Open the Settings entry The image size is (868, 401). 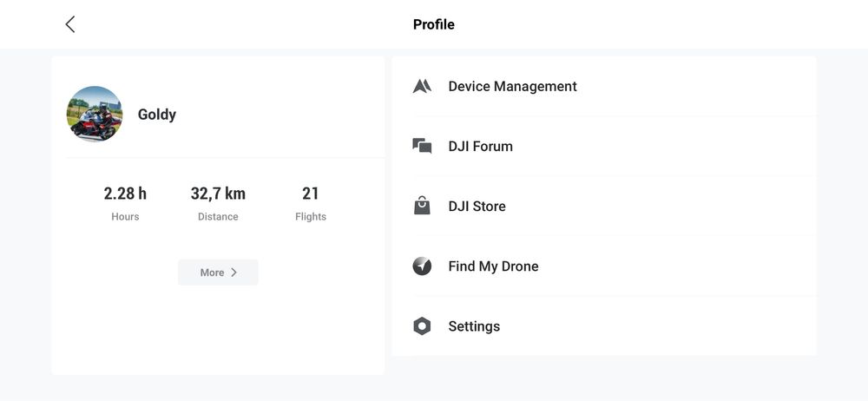point(604,325)
